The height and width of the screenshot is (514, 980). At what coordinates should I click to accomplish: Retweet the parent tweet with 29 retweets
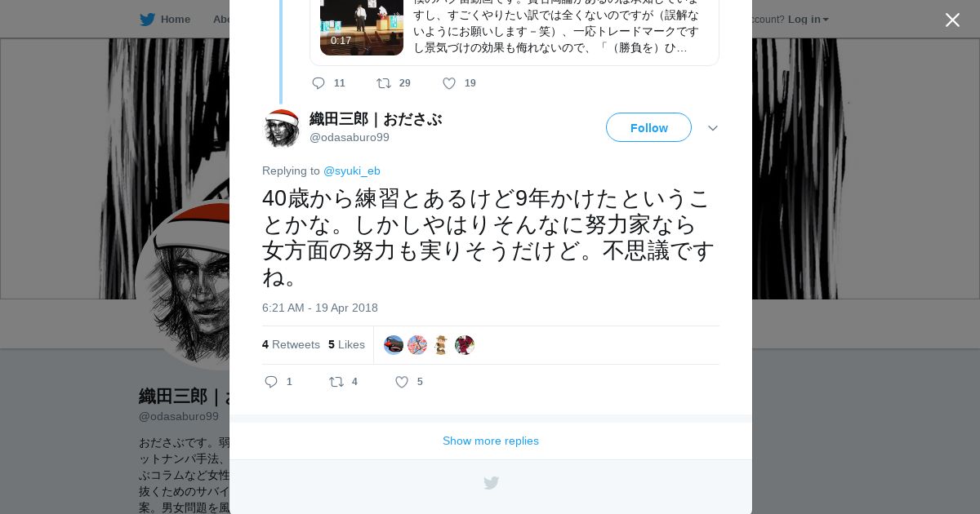pyautogui.click(x=384, y=83)
